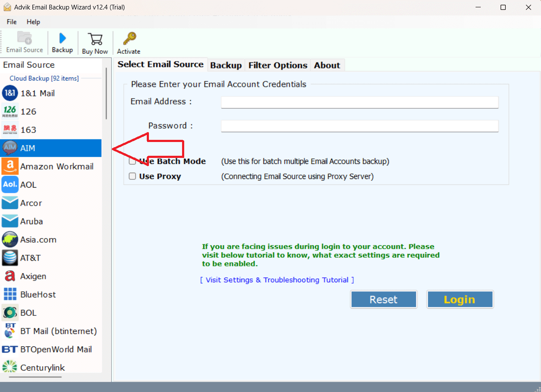Screen dimensions: 541x392
Task: Click the Activate key icon
Action: [128, 42]
